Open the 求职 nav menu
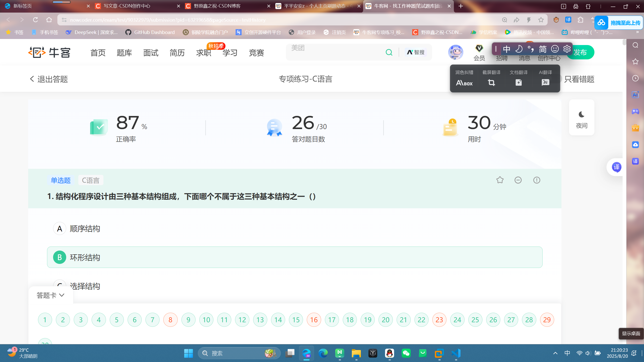The width and height of the screenshot is (644, 362). click(204, 53)
